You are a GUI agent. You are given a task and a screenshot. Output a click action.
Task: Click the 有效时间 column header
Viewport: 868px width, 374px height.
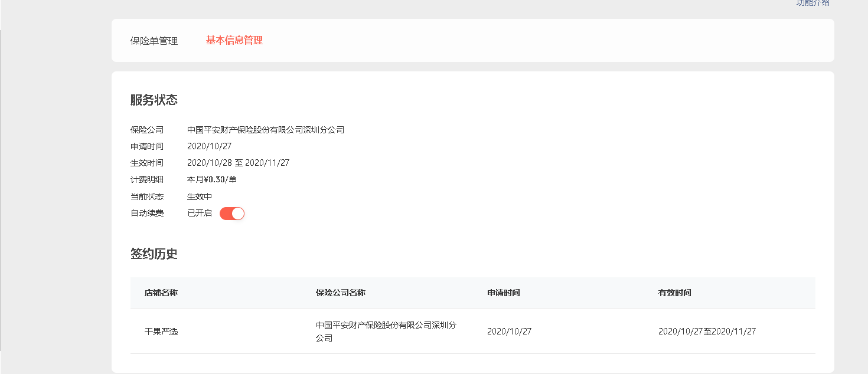(x=675, y=293)
